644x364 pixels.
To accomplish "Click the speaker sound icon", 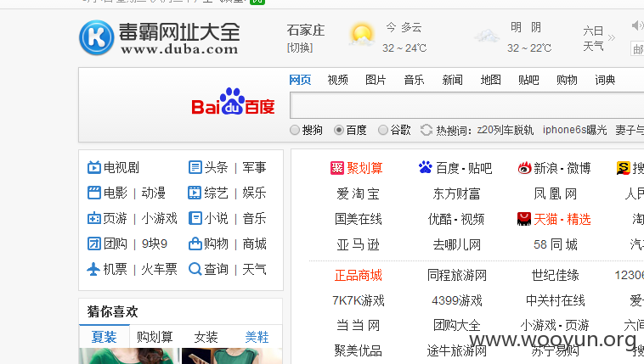I will (637, 25).
